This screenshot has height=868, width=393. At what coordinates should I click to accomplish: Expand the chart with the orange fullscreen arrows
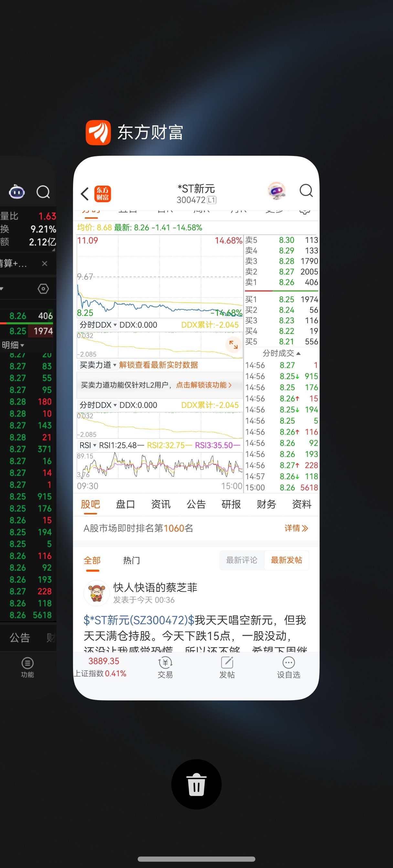[x=233, y=344]
